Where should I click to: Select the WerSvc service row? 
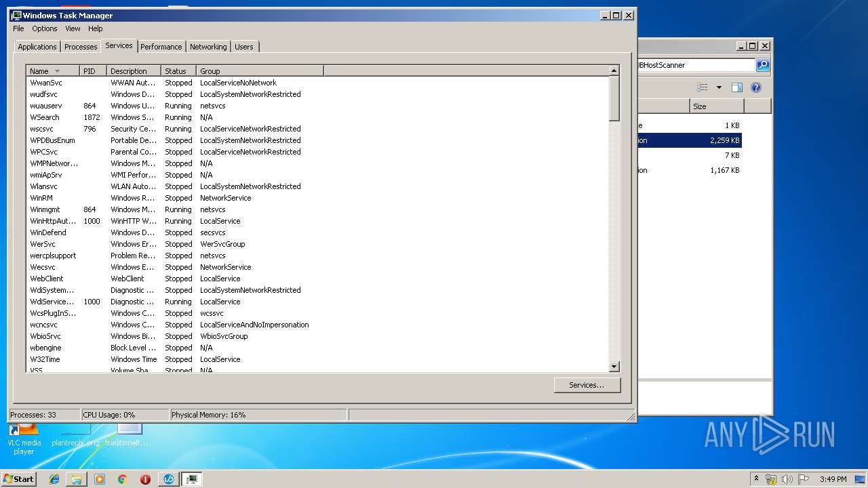point(317,244)
